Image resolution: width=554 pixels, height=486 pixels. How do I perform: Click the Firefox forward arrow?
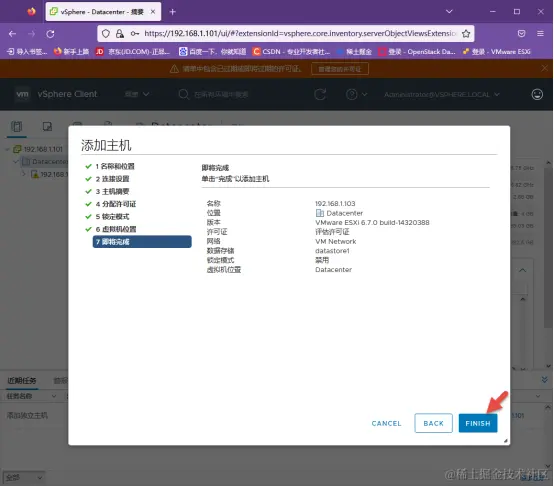coord(31,34)
